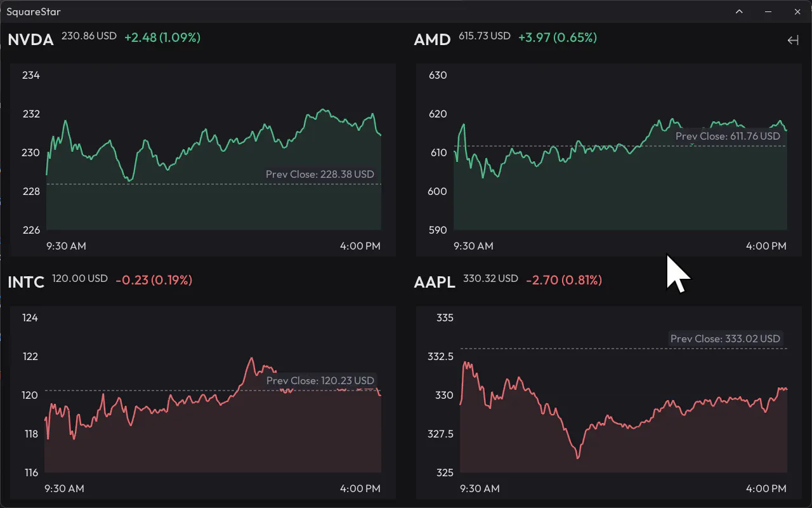This screenshot has height=508, width=812.
Task: Click the 124 axis label on INTC chart
Action: [30, 317]
